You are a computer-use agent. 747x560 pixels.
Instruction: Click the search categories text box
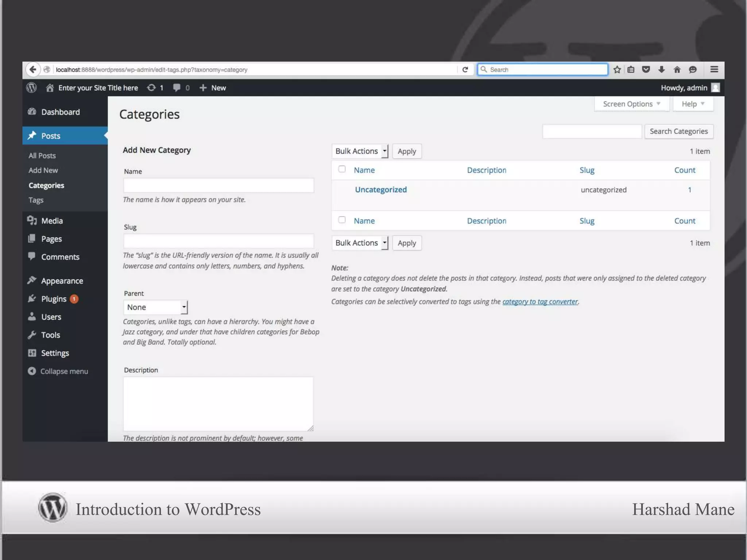(592, 131)
